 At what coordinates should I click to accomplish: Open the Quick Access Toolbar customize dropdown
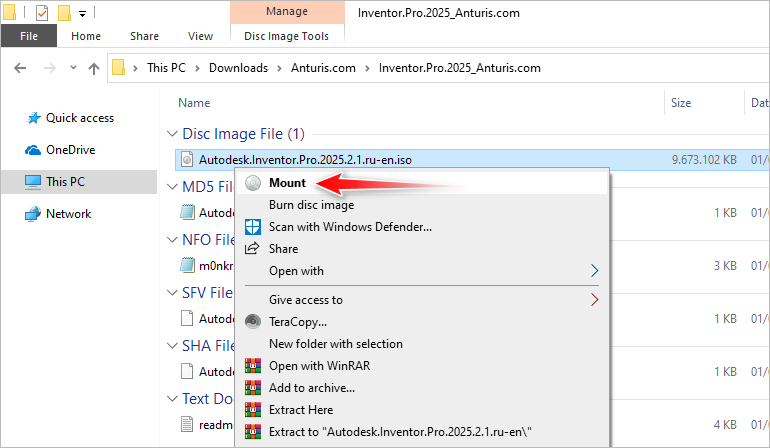pos(82,13)
